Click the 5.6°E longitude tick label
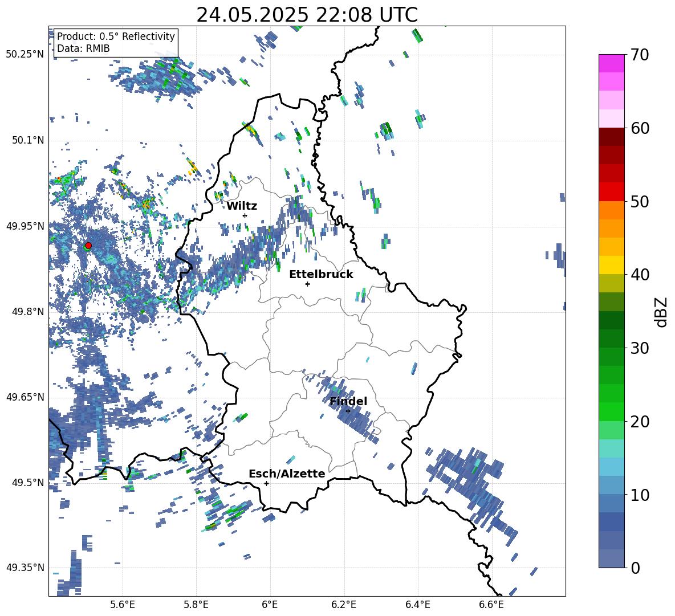 pyautogui.click(x=123, y=605)
